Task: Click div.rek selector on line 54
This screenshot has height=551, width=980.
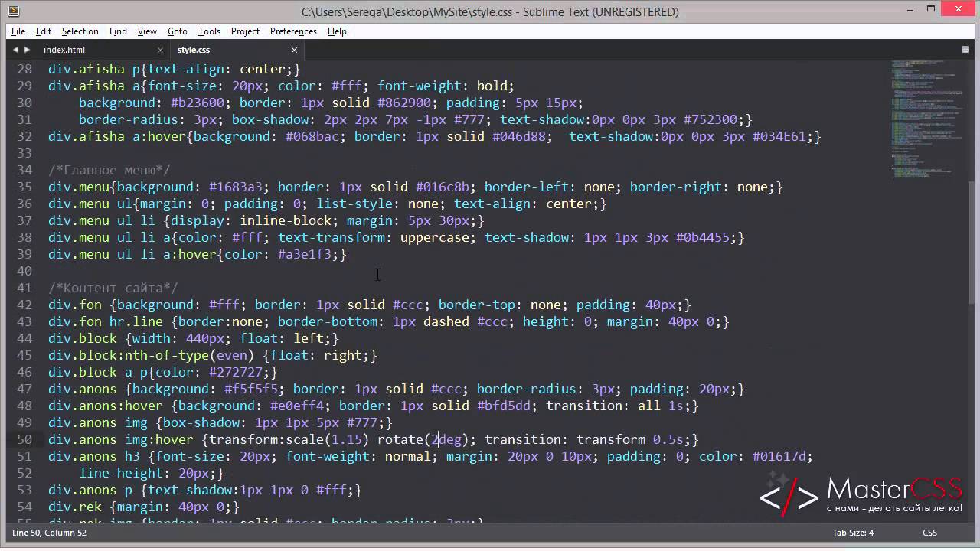Action: coord(75,507)
